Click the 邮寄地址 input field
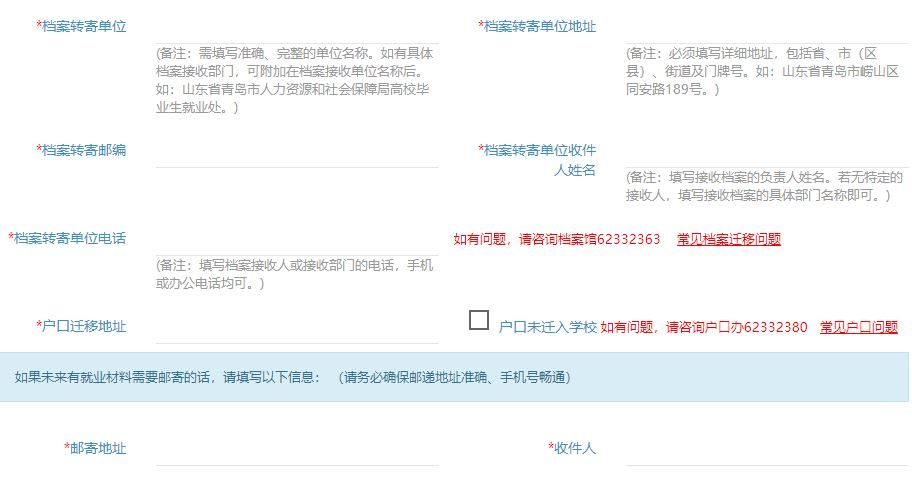Image resolution: width=912 pixels, height=485 pixels. click(297, 450)
